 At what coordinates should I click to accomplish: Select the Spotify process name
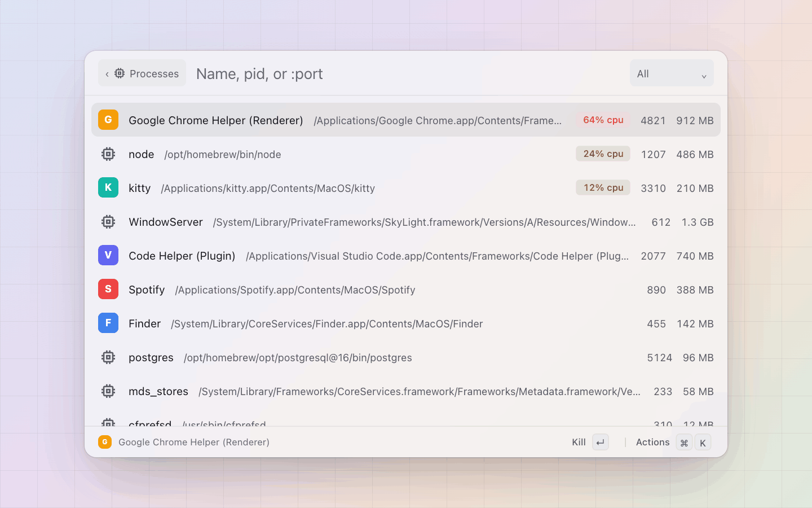[147, 290]
